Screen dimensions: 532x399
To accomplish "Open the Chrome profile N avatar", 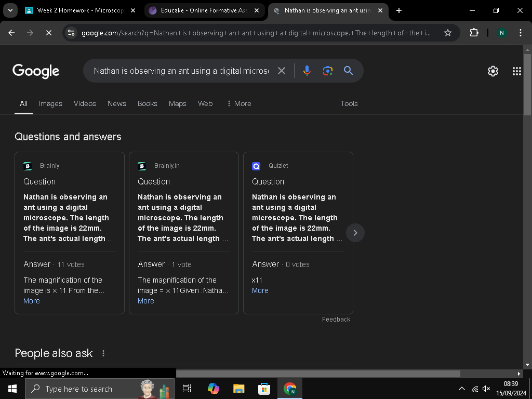I will 501,33.
